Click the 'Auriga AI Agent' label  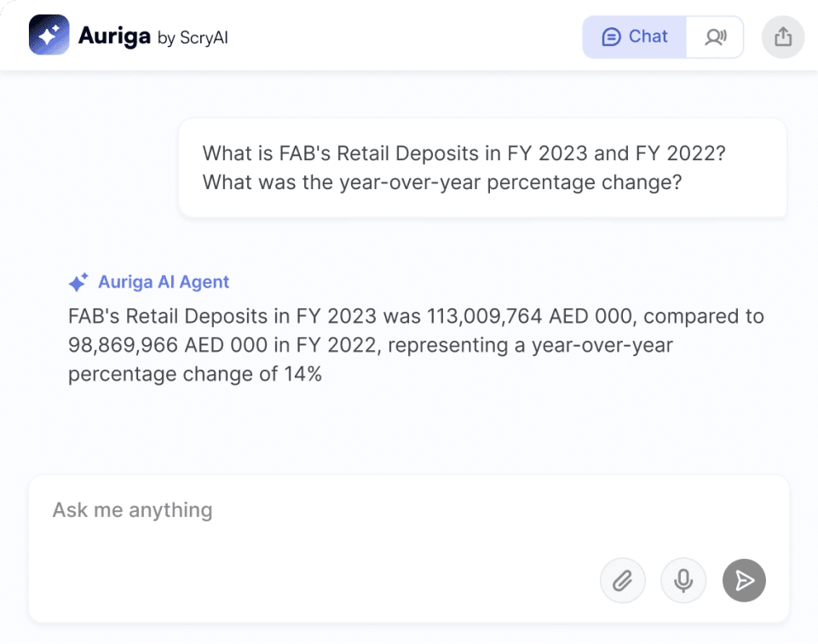tap(164, 282)
